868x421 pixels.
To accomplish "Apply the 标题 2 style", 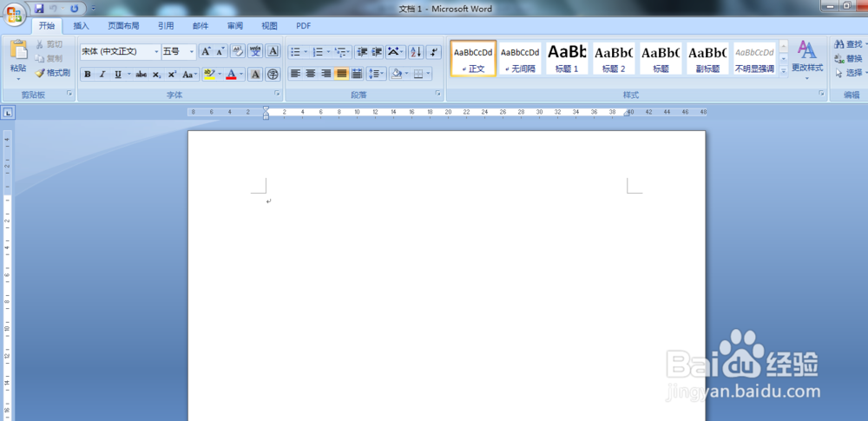I will pyautogui.click(x=614, y=58).
